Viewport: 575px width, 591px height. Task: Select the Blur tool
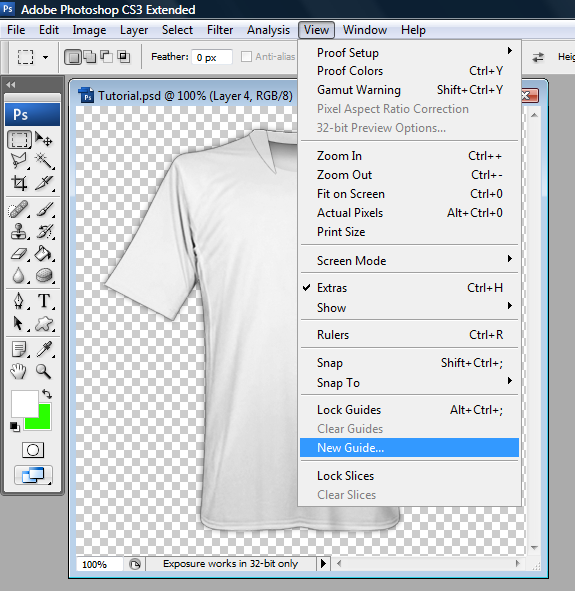point(18,276)
